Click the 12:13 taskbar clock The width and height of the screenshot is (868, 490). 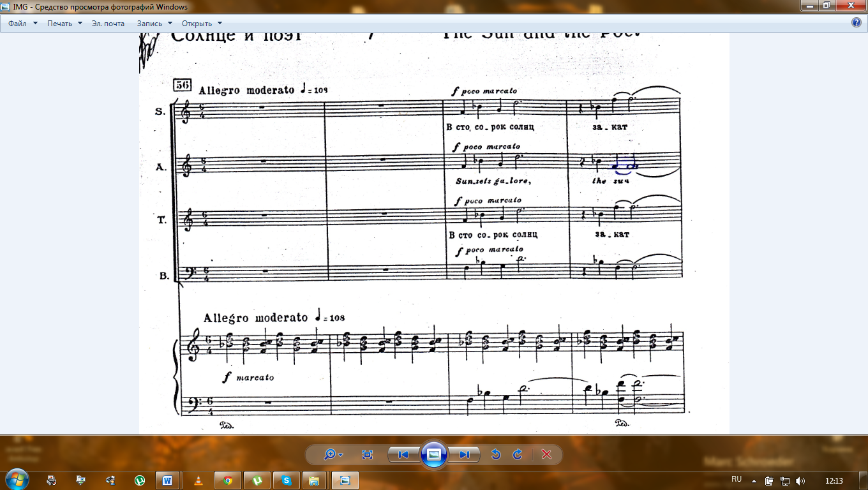[x=834, y=480]
